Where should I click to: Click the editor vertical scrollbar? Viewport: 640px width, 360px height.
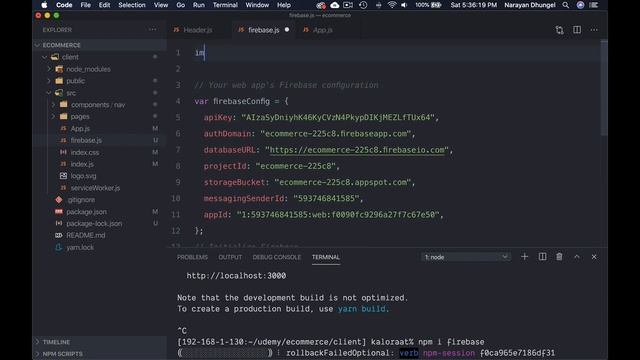point(604,88)
